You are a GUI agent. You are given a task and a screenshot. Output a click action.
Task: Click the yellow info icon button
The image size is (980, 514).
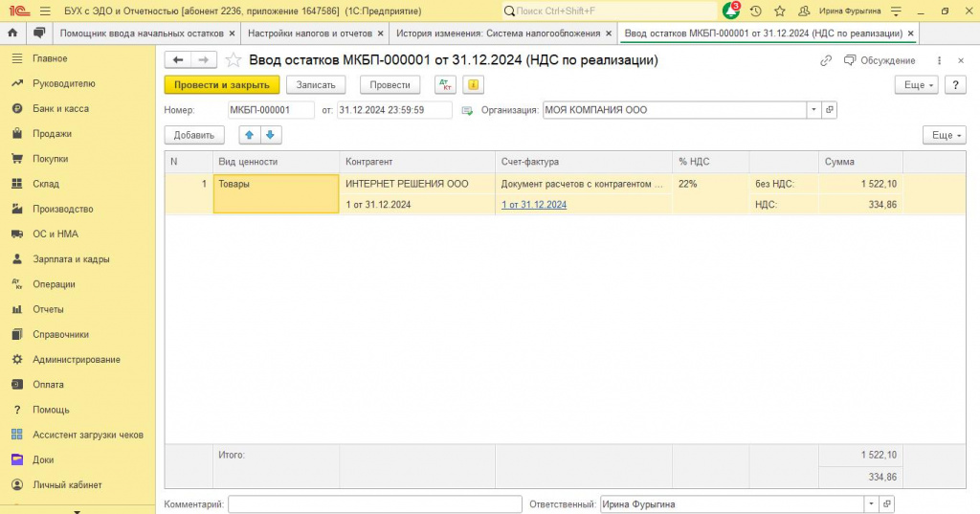(473, 85)
